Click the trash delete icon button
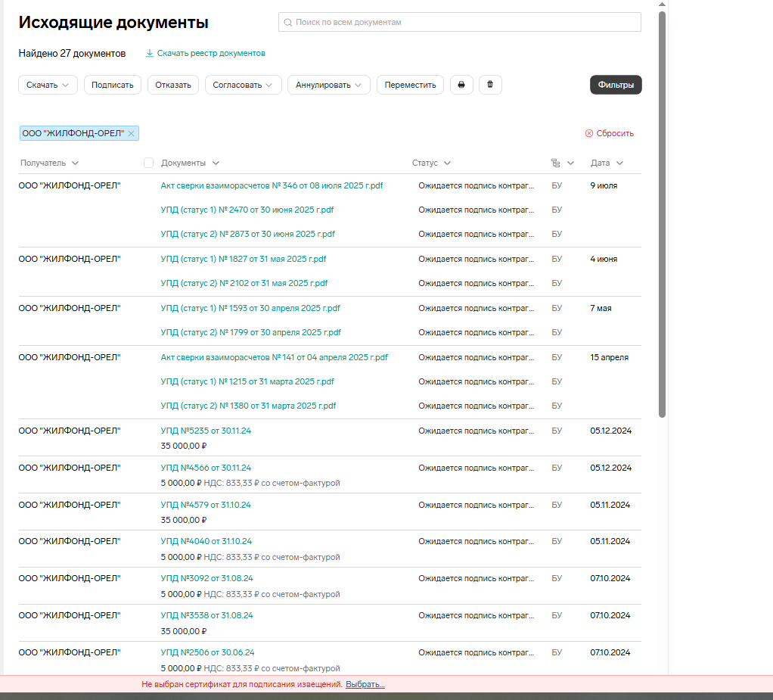 [x=490, y=85]
